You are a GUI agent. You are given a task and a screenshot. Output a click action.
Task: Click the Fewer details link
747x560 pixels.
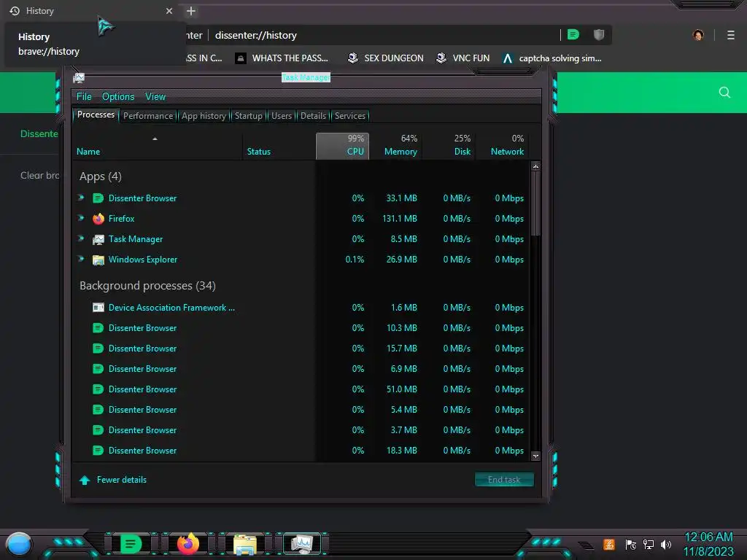pos(122,480)
